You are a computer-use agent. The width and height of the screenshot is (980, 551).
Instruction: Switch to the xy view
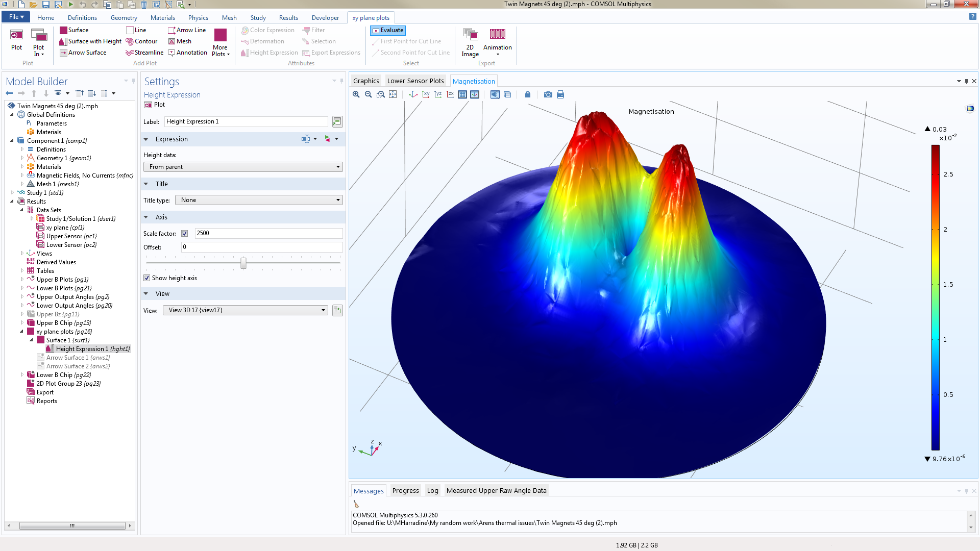[426, 94]
